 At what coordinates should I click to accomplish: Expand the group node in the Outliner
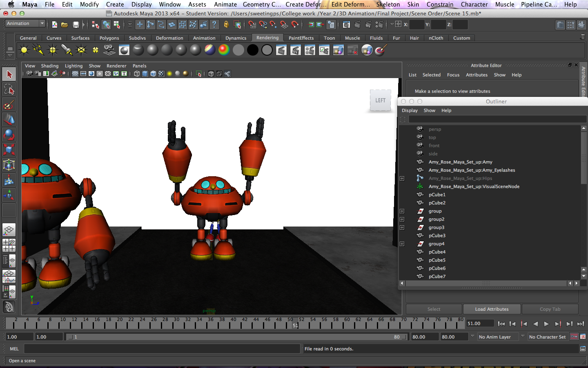(402, 211)
